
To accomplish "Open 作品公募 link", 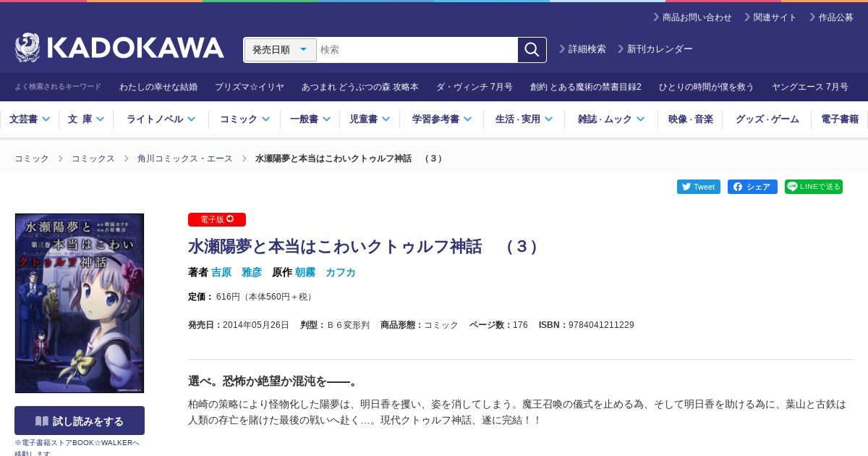I will coord(831,17).
